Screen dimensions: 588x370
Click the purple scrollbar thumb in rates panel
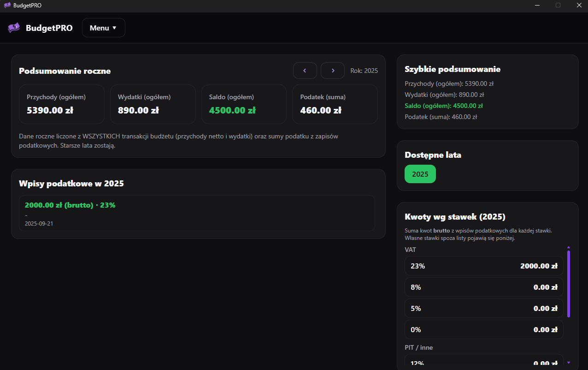569,284
